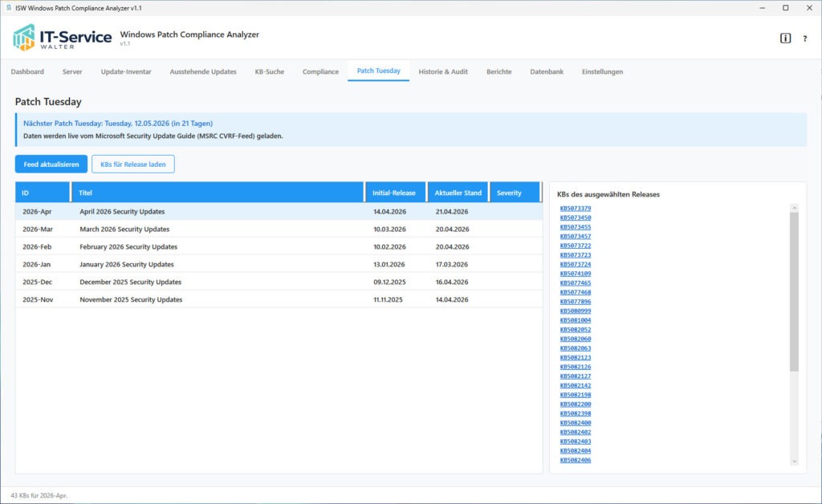Switch to the Dashboard tab
The image size is (822, 504).
[x=27, y=71]
